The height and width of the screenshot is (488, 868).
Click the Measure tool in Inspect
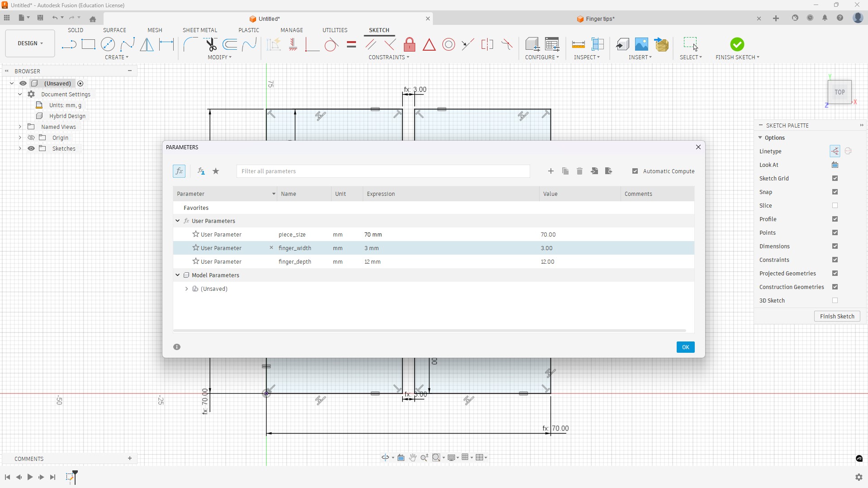tap(578, 44)
